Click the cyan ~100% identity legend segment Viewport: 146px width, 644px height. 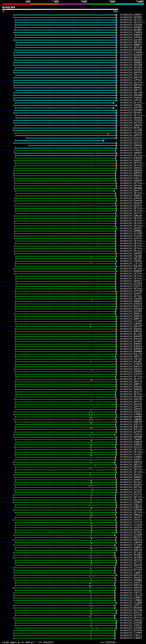[130, 4]
